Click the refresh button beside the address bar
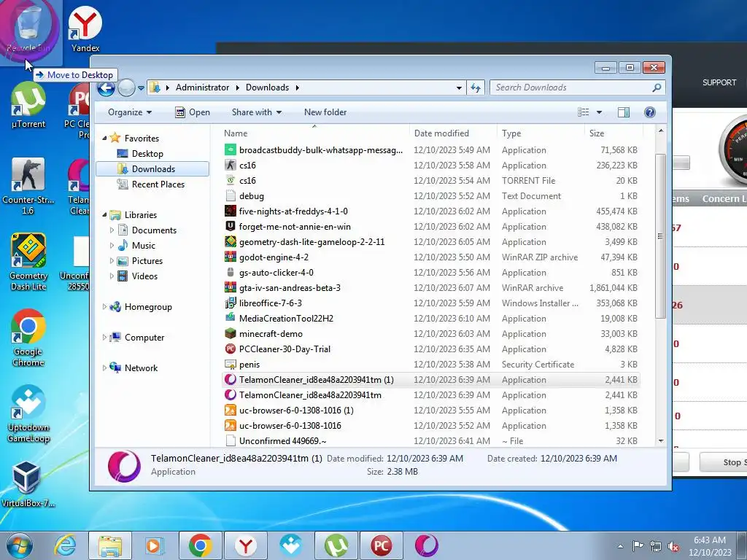The image size is (747, 560). pyautogui.click(x=476, y=87)
